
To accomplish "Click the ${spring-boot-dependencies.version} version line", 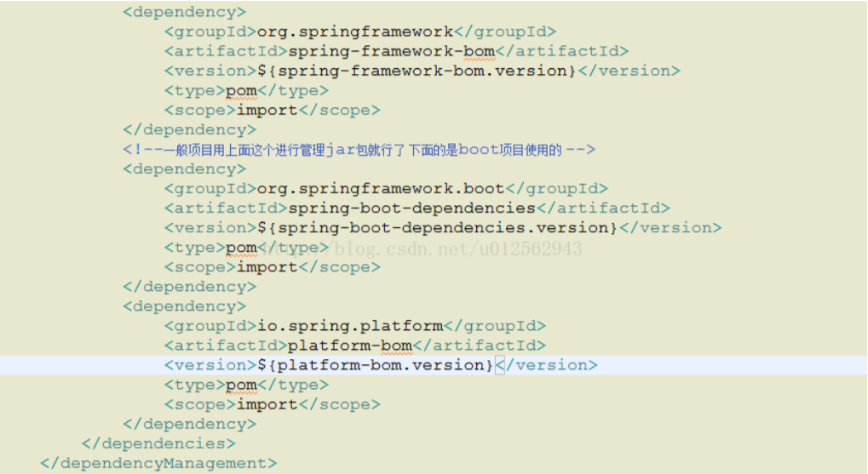I will (443, 228).
